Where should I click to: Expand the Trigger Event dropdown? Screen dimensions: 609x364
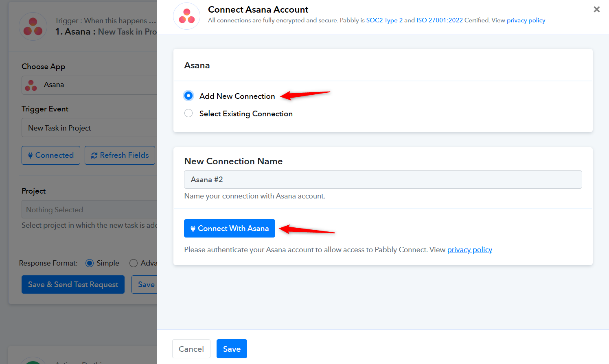coord(90,128)
